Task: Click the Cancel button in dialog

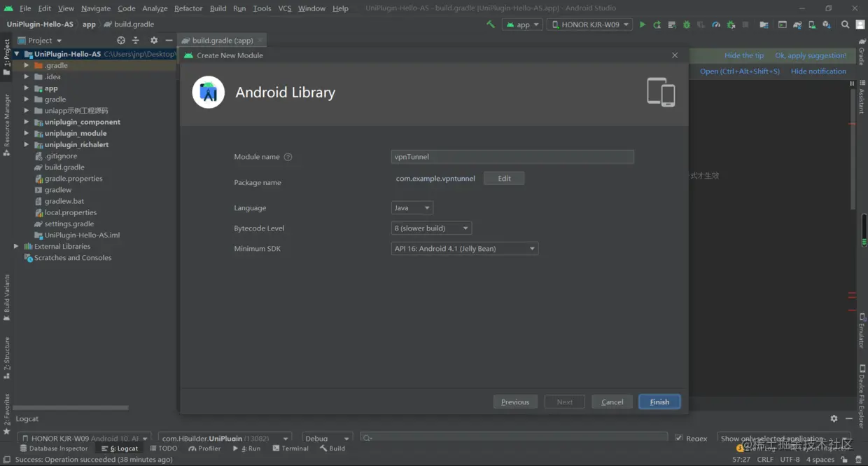Action: click(612, 402)
